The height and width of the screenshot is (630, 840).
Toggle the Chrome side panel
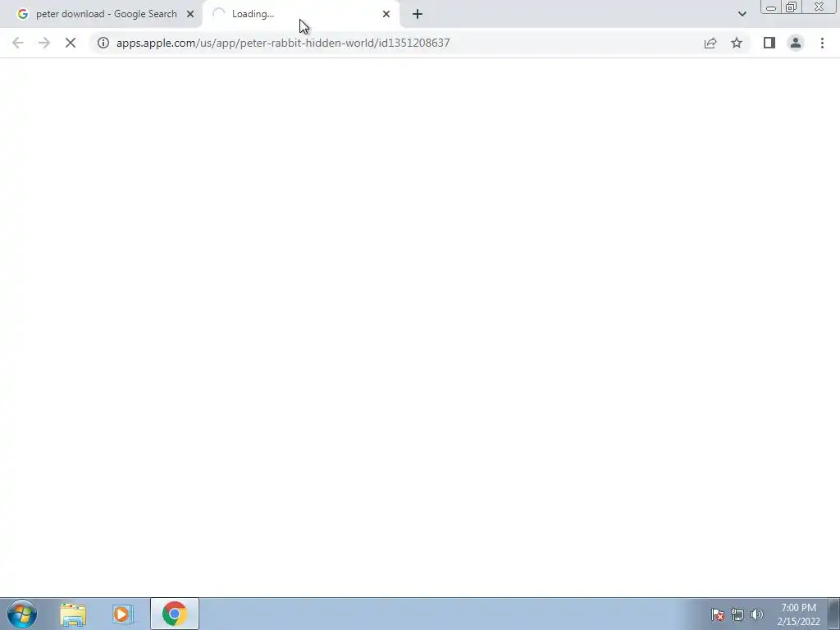click(x=769, y=43)
